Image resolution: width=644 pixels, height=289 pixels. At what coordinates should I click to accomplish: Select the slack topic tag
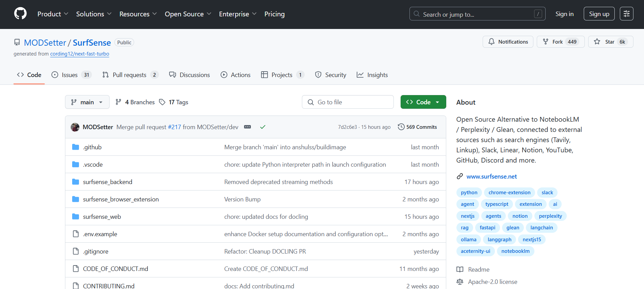point(547,193)
